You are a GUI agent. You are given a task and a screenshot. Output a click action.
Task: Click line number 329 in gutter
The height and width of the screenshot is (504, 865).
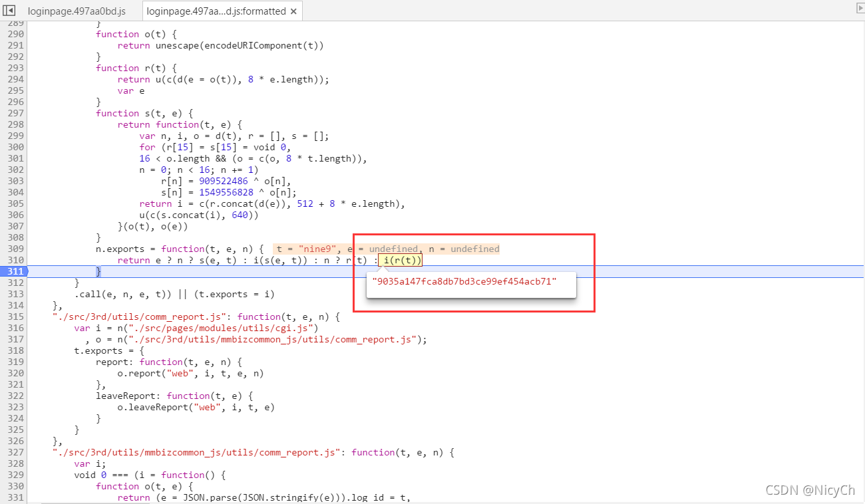[x=15, y=475]
